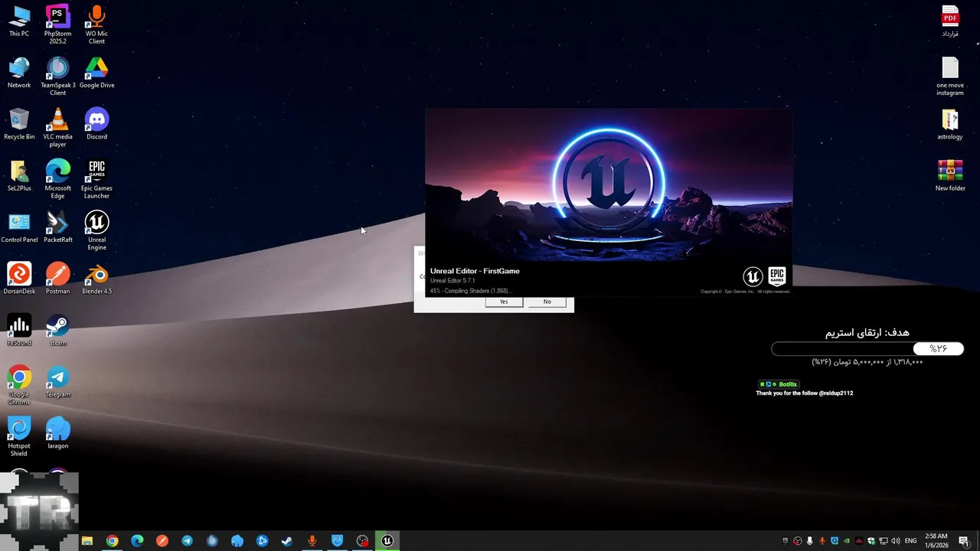Open the notification center icon

point(963,541)
